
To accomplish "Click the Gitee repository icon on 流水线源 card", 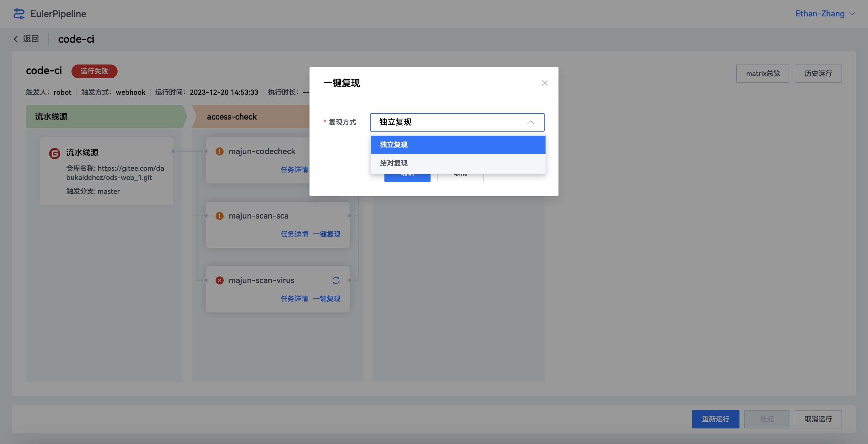I will coord(54,153).
